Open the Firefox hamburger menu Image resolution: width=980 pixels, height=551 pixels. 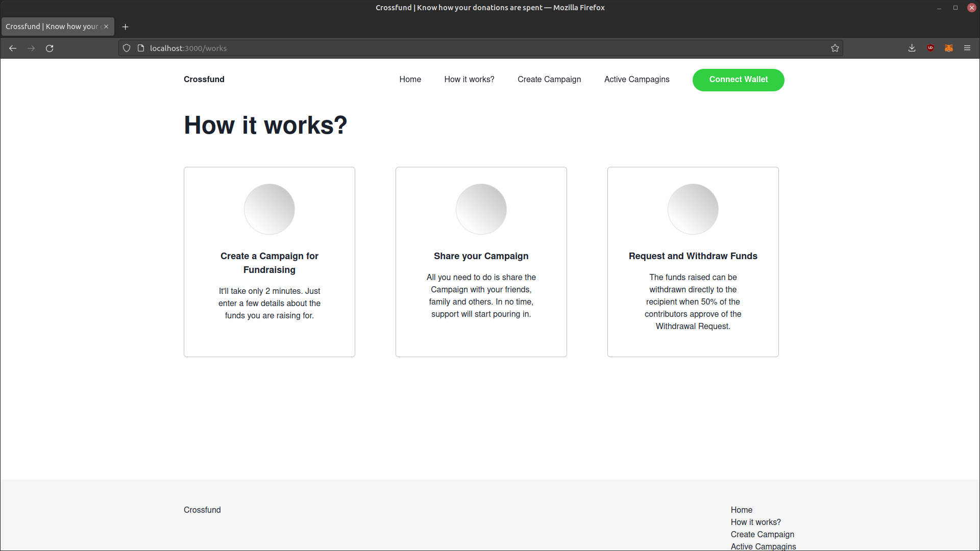point(967,48)
